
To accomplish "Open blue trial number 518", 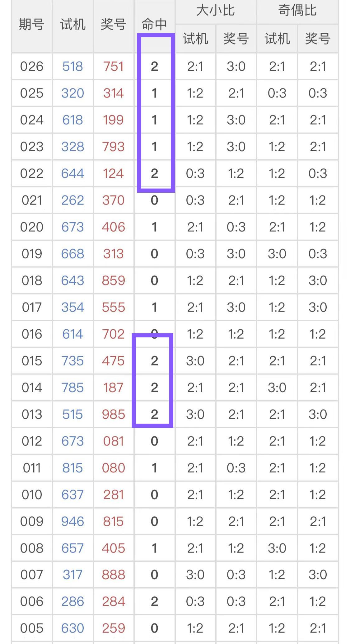I will 72,66.
